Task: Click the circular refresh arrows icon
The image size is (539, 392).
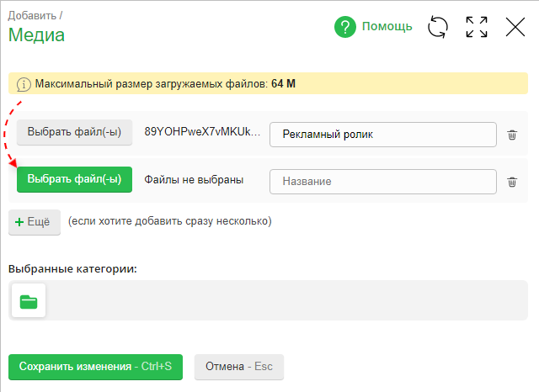Action: tap(438, 27)
